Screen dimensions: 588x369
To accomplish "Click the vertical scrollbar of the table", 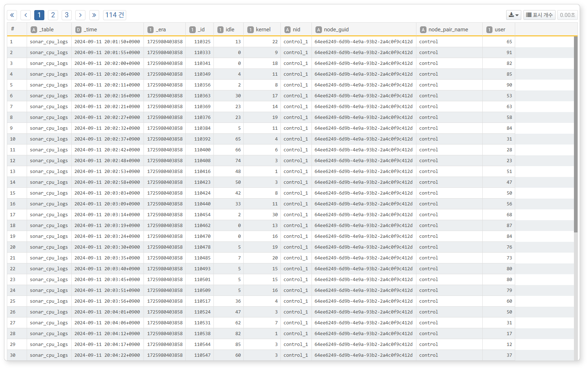I will click(x=576, y=134).
